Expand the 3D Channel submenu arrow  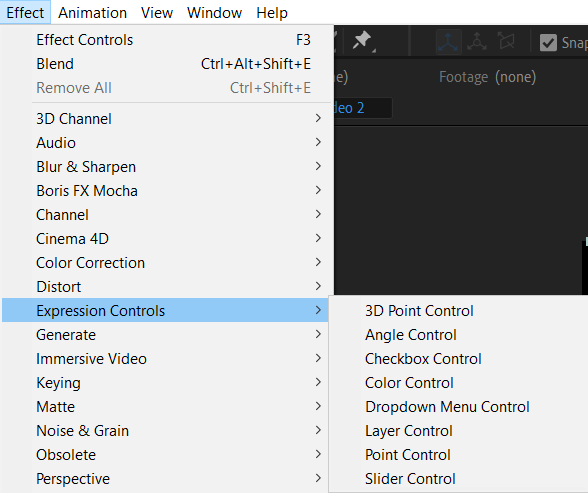[318, 118]
